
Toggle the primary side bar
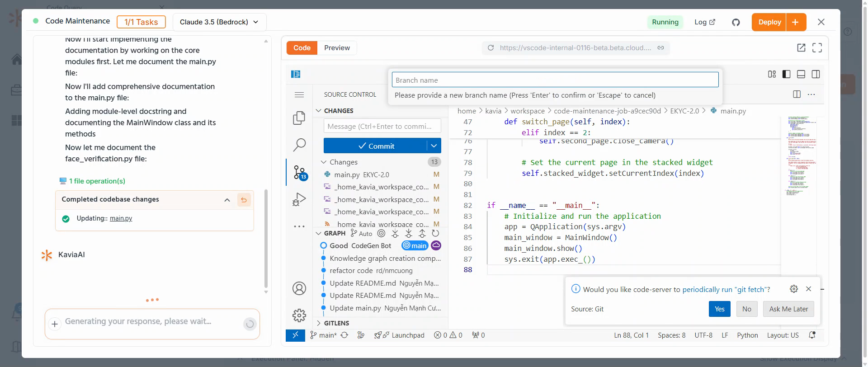tap(787, 74)
